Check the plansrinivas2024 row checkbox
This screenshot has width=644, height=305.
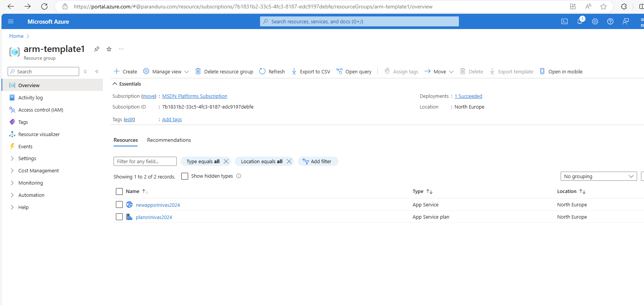point(119,217)
